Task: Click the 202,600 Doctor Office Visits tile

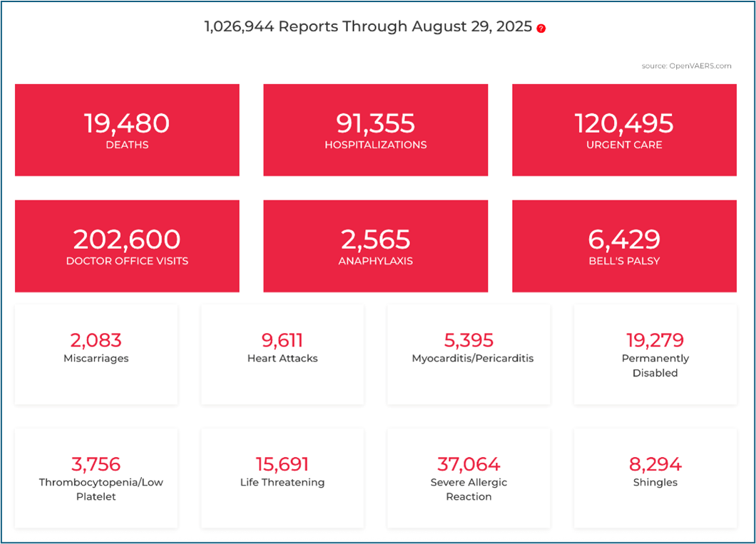Action: tap(127, 246)
